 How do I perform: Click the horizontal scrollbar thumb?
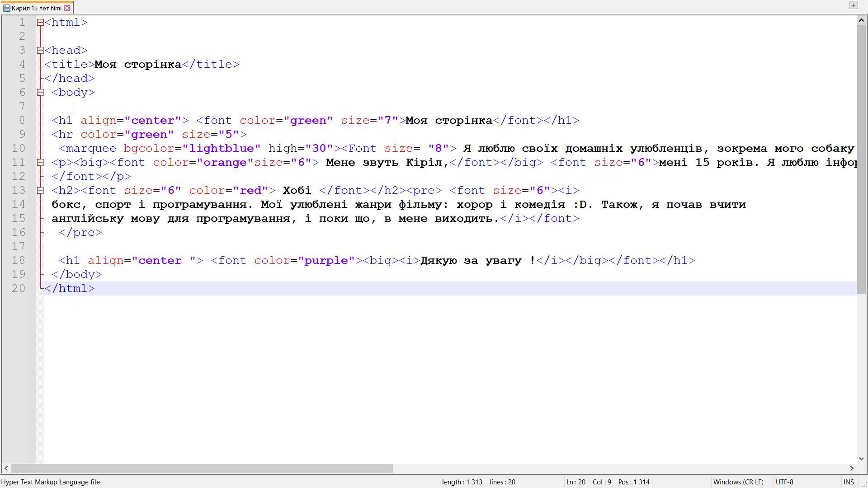(x=202, y=469)
